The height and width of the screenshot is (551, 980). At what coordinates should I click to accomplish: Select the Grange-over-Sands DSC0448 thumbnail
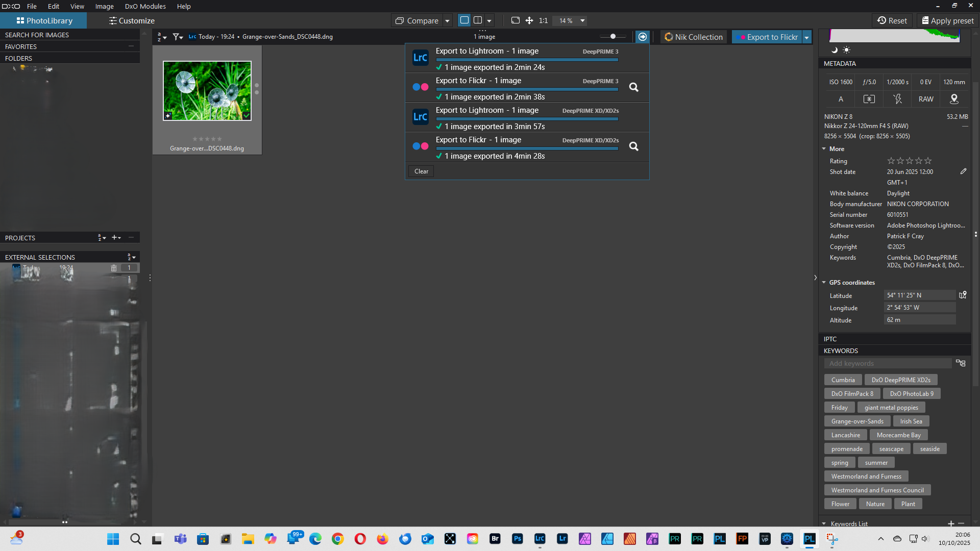point(207,91)
